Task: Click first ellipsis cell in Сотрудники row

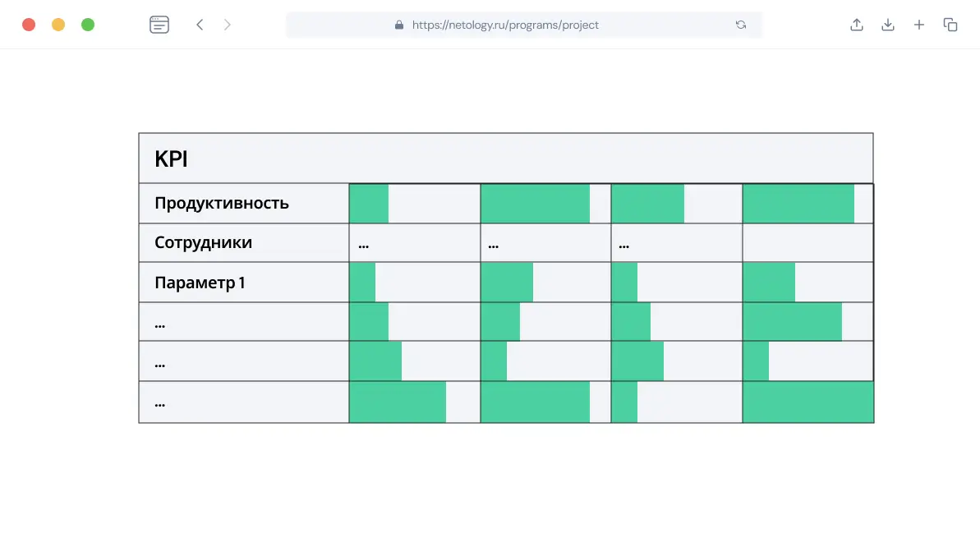Action: click(364, 243)
